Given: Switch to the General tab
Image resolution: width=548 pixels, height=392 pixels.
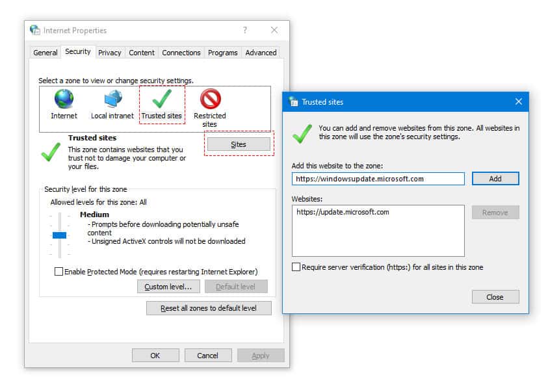Looking at the screenshot, I should 46,53.
